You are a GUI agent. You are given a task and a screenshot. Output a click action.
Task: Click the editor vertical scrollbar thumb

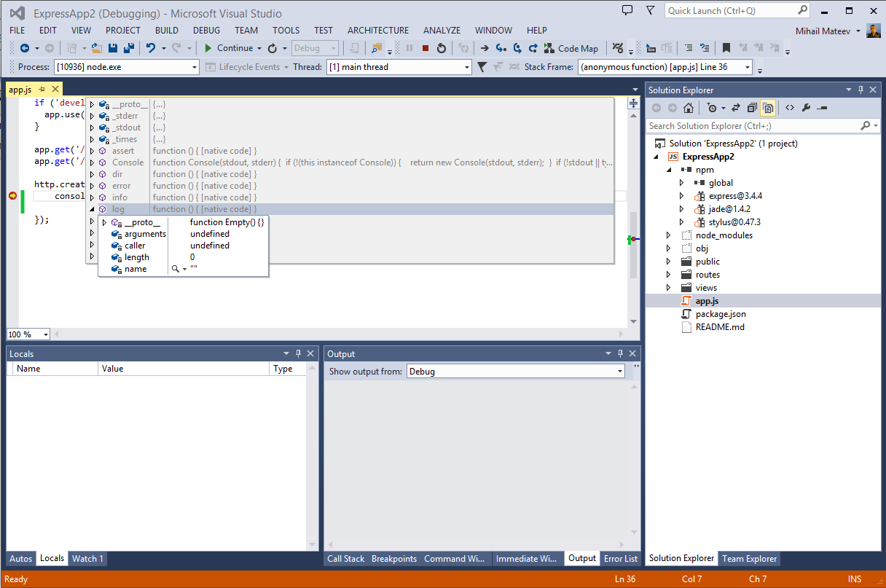pyautogui.click(x=633, y=244)
